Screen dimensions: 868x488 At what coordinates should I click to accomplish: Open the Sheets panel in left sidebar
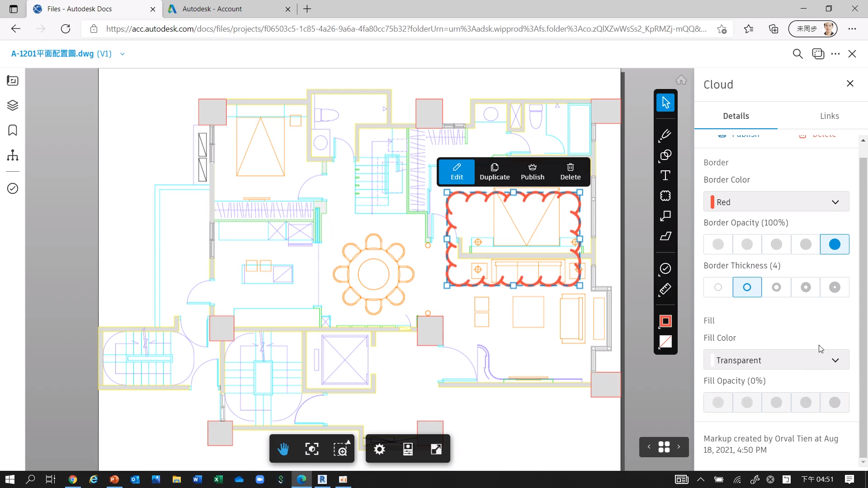point(13,80)
